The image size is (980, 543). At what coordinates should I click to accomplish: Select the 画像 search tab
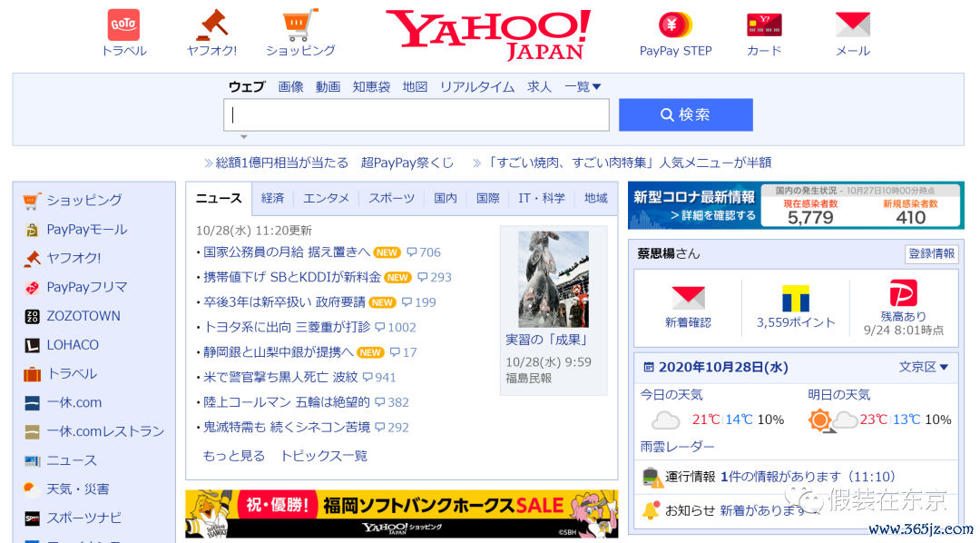pos(290,86)
